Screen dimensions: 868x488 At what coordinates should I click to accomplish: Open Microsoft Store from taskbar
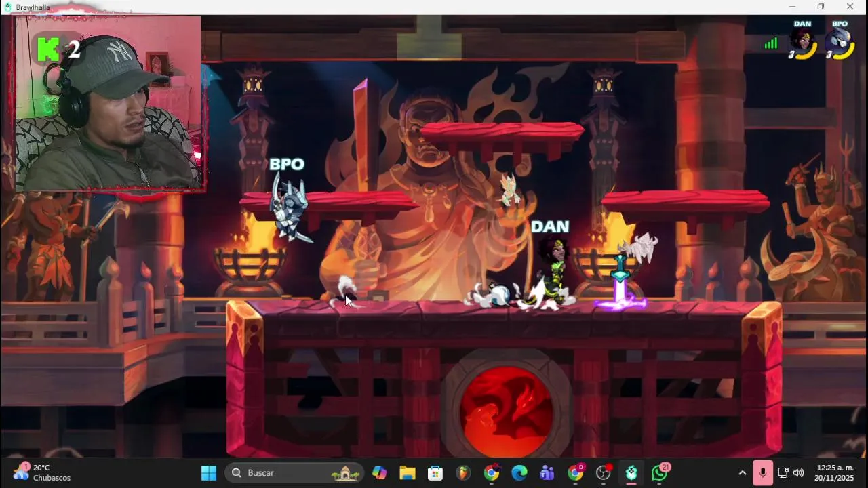(x=435, y=473)
